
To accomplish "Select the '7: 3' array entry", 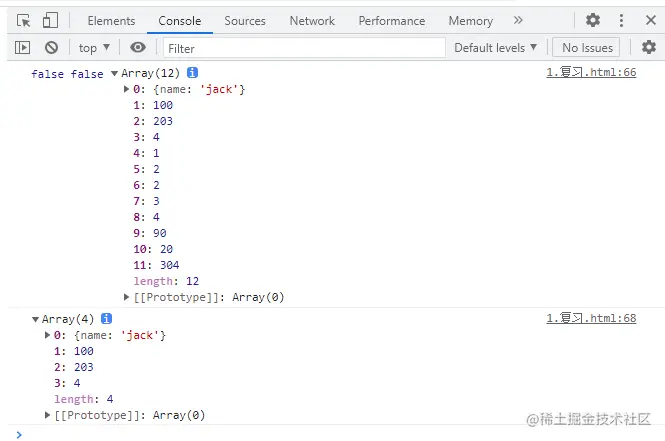I will click(x=146, y=201).
